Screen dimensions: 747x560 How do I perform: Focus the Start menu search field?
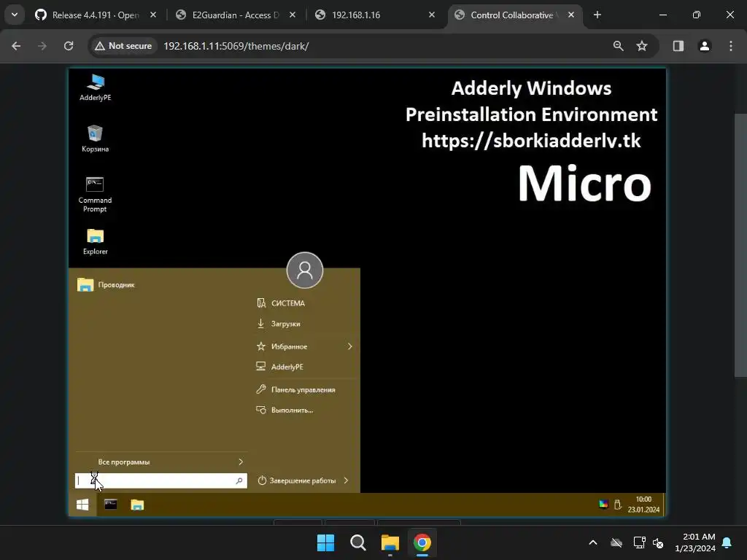click(x=161, y=481)
